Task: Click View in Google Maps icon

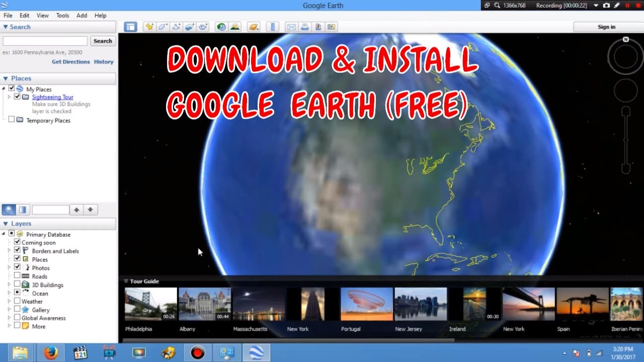Action: [331, 27]
